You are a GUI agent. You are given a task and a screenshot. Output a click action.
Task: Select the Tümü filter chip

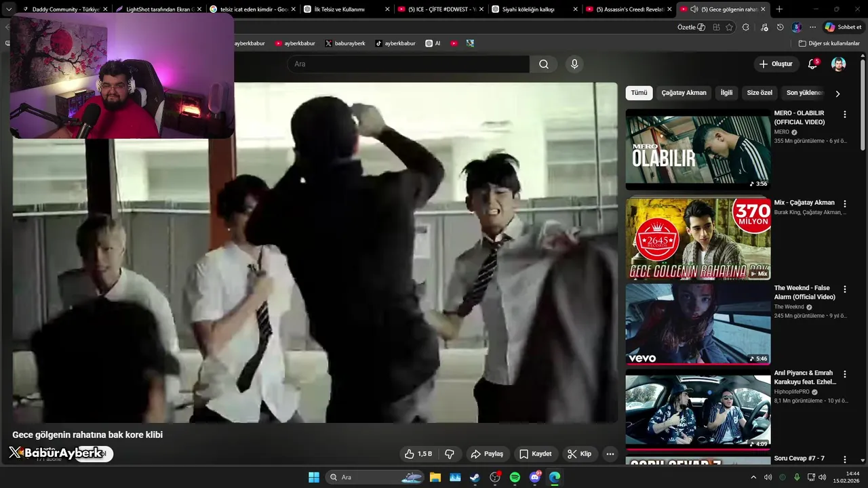[x=639, y=93]
